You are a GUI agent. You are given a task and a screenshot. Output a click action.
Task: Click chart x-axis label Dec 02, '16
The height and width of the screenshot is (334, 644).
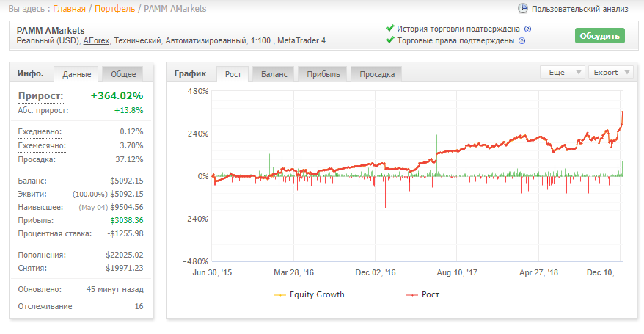[x=376, y=272]
